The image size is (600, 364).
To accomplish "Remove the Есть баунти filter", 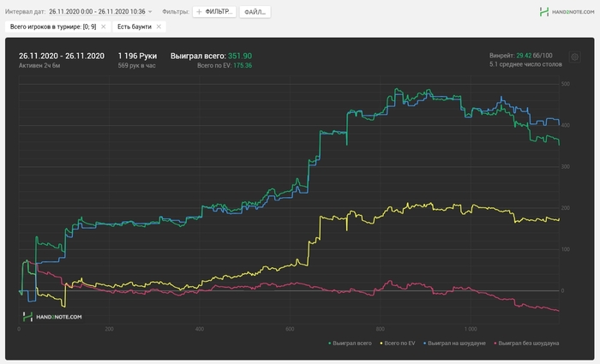I will click(159, 27).
